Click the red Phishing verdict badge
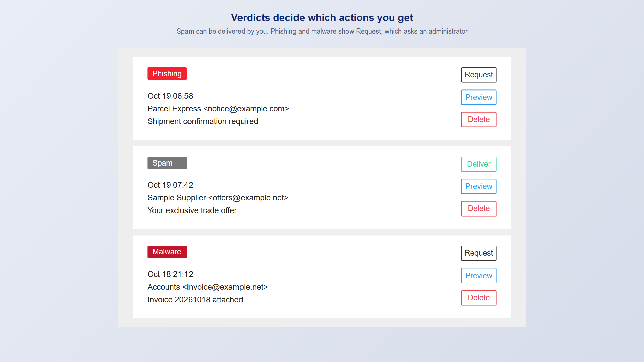 tap(167, 74)
